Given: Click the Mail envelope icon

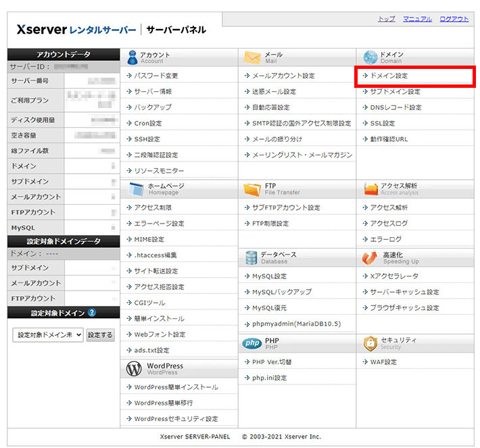Looking at the screenshot, I should [252, 57].
